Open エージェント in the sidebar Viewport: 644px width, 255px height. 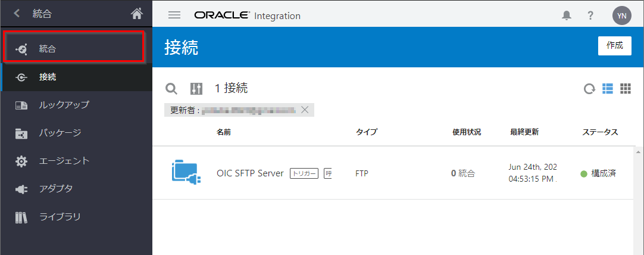64,161
